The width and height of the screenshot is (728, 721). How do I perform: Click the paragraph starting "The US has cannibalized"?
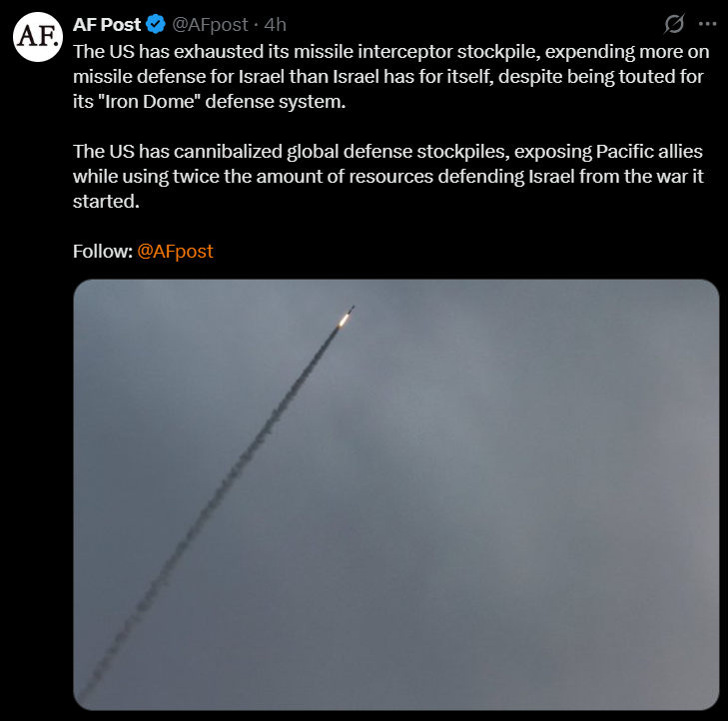388,177
